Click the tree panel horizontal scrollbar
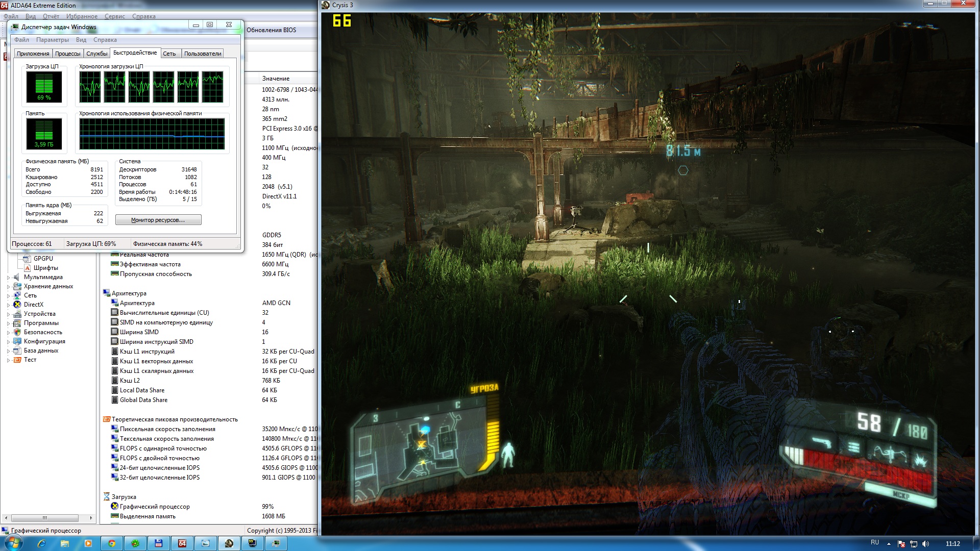Image resolution: width=980 pixels, height=551 pixels. (45, 518)
